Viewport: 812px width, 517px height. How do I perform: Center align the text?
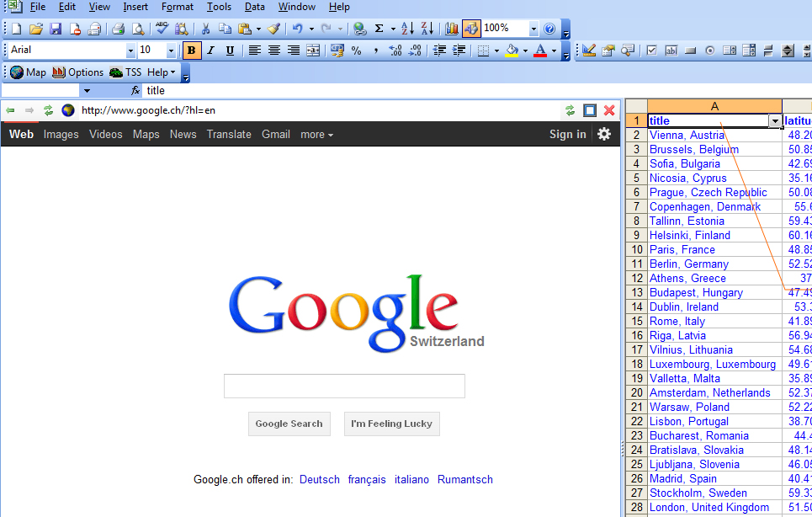tap(274, 51)
